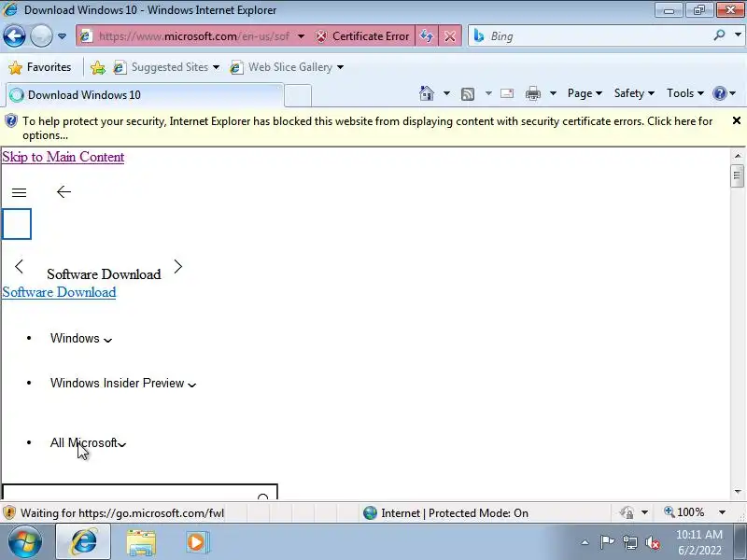The height and width of the screenshot is (560, 747).
Task: Click the Home page icon
Action: [x=427, y=93]
